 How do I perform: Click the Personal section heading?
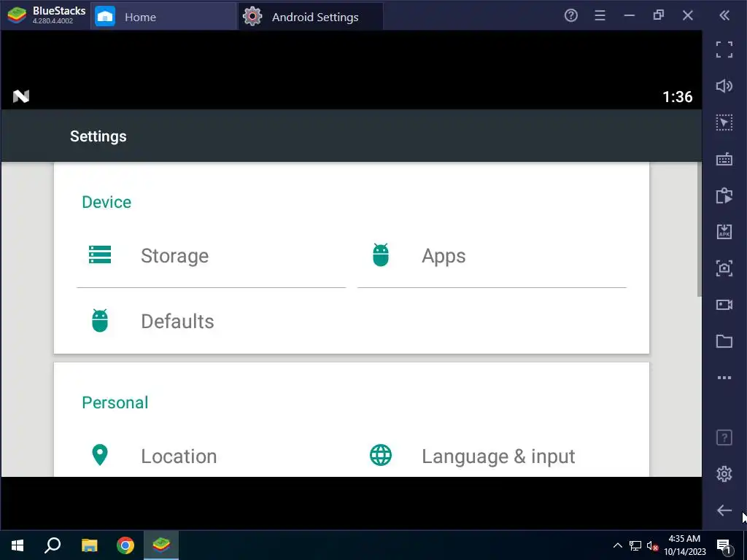(115, 402)
